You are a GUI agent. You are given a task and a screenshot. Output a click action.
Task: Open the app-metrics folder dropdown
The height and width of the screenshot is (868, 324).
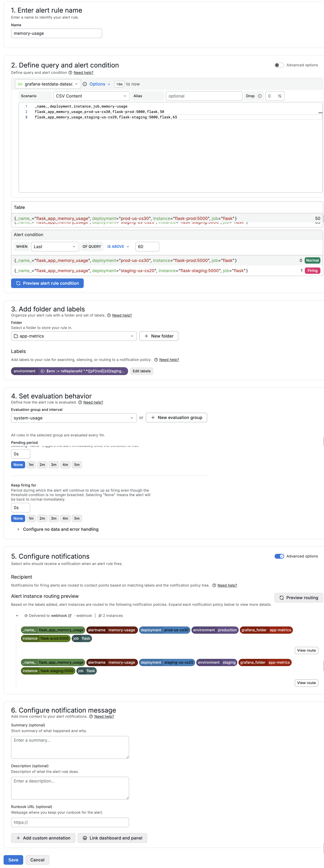(x=74, y=336)
